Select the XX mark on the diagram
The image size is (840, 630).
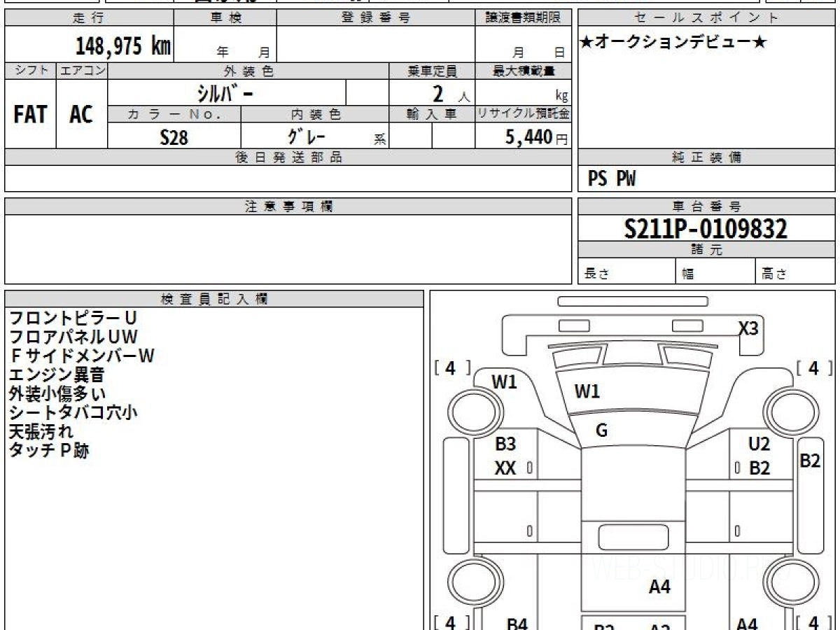click(505, 468)
